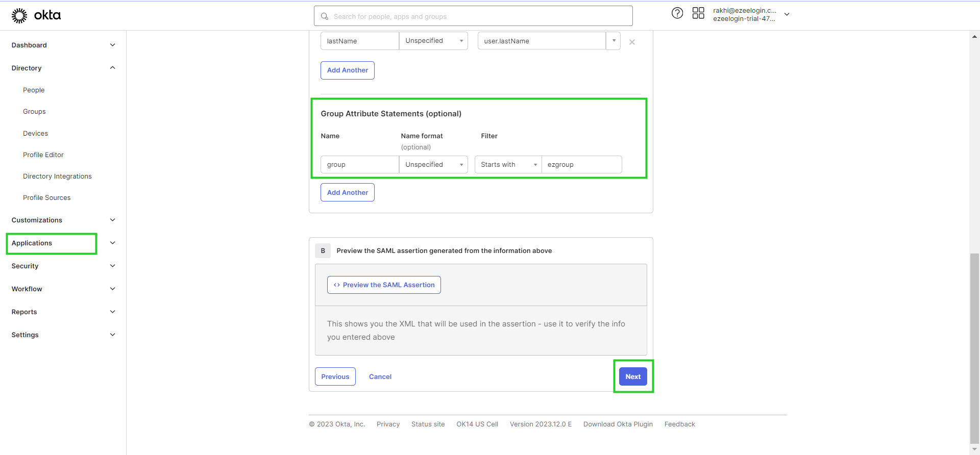Focus the search people, apps and groups field
The width and height of the screenshot is (980, 455).
pos(473,16)
